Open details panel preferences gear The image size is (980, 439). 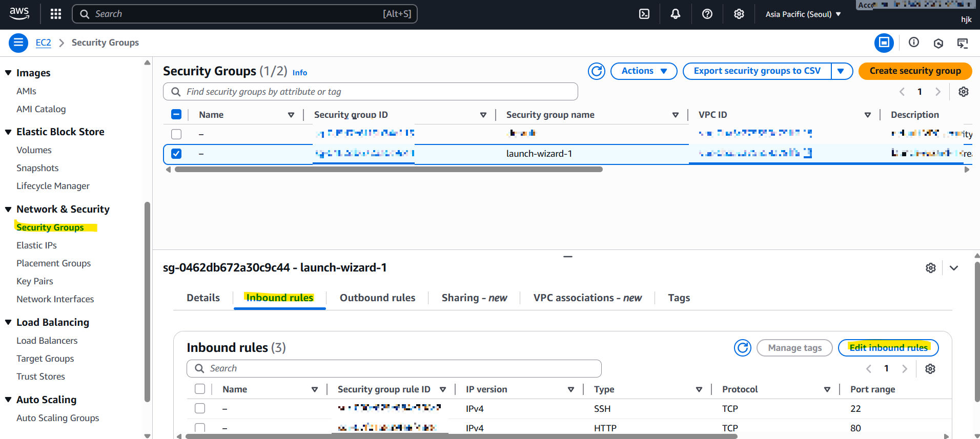[931, 268]
